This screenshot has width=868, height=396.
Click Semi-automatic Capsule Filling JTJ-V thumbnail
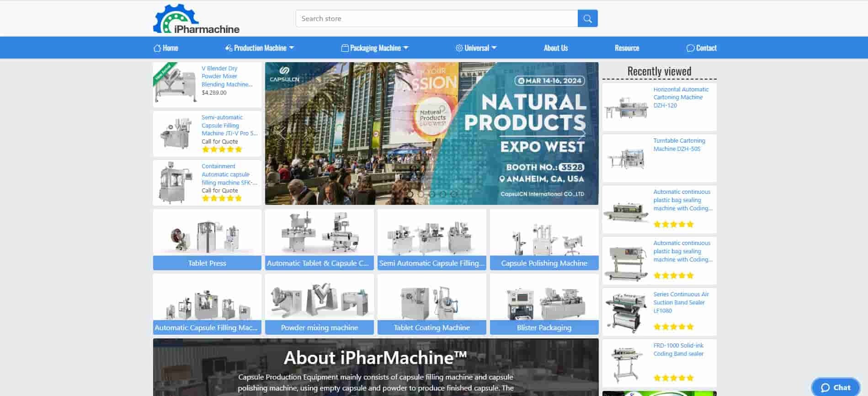tap(176, 133)
